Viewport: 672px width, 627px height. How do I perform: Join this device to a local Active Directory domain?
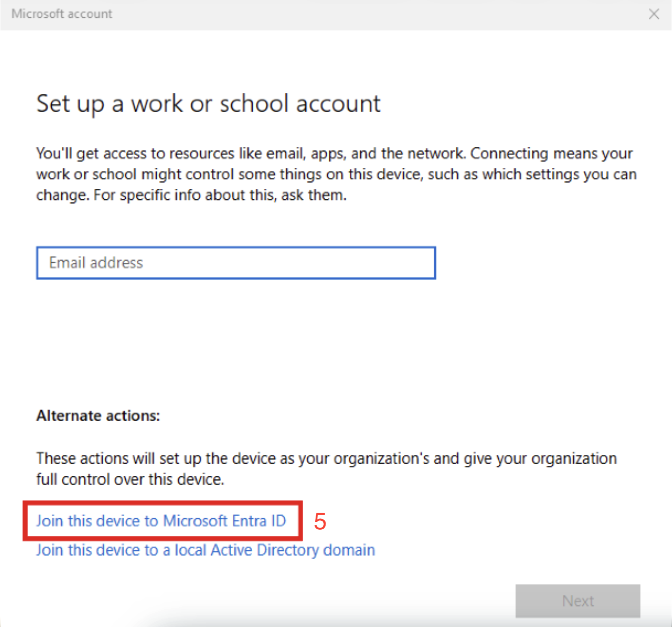tap(205, 550)
